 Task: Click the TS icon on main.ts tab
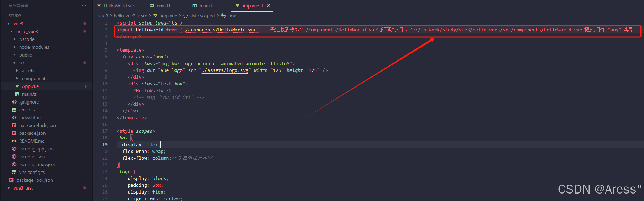coord(195,6)
